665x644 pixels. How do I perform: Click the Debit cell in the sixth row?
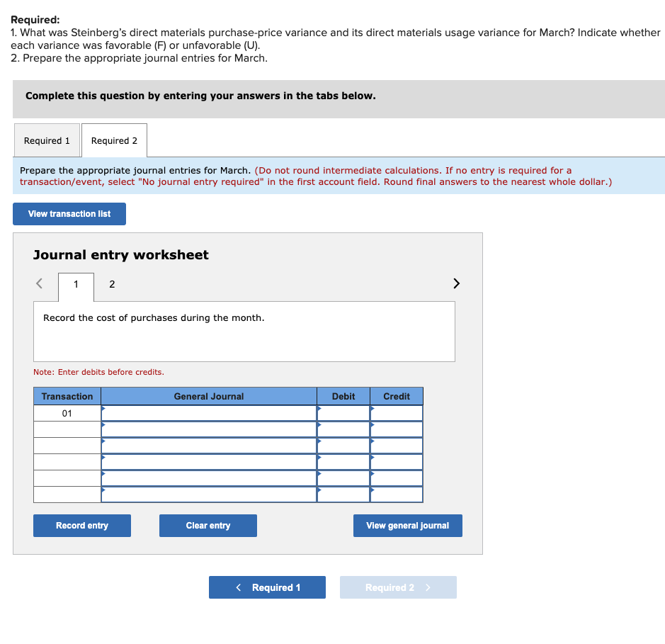pos(343,495)
